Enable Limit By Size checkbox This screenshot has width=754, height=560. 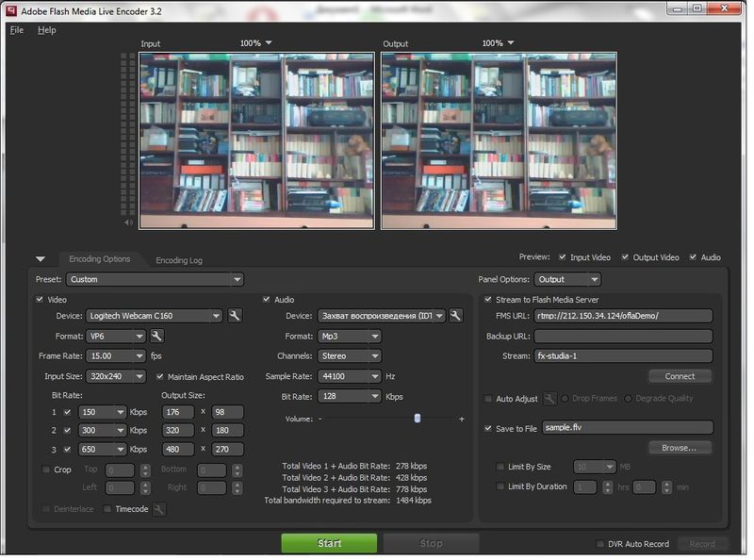pos(500,467)
